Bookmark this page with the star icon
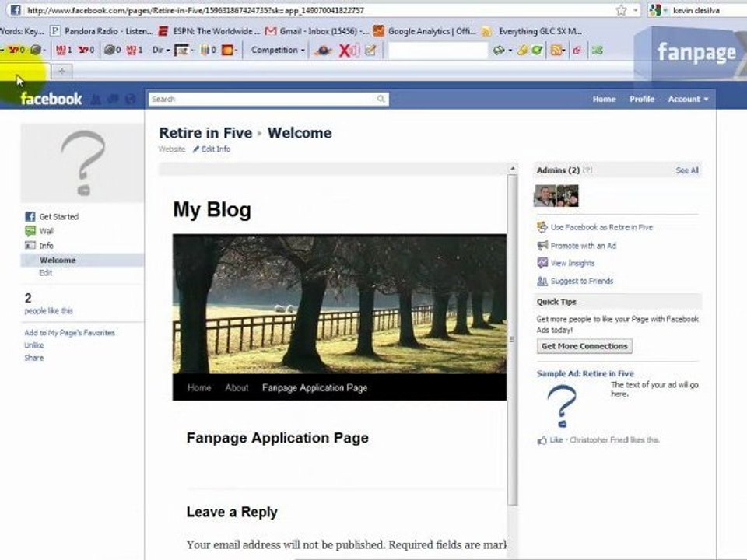Image resolution: width=747 pixels, height=560 pixels. click(621, 10)
